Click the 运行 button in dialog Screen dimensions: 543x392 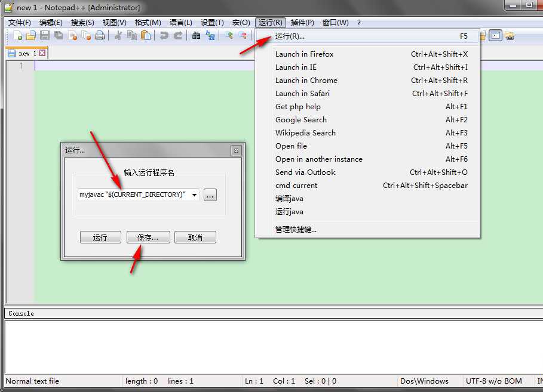pyautogui.click(x=100, y=237)
